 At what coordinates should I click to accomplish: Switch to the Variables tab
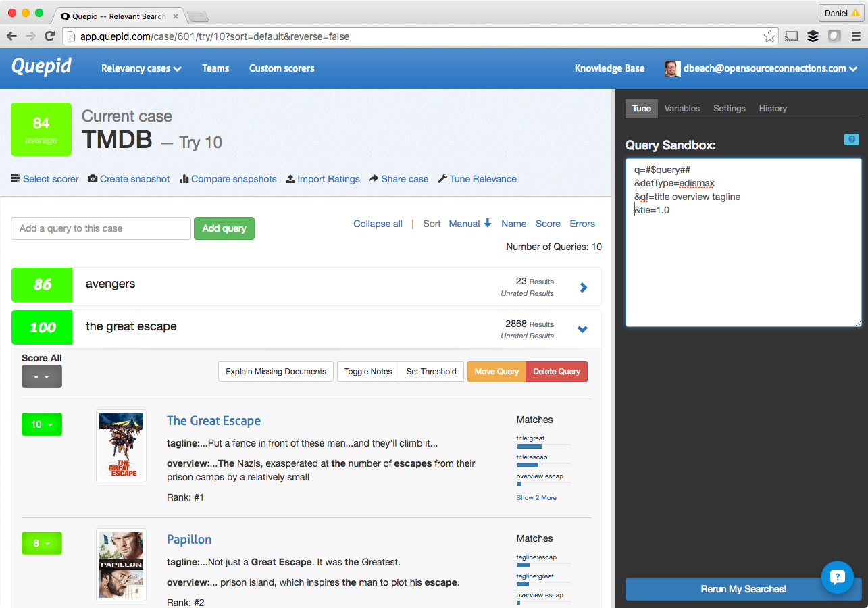point(682,108)
